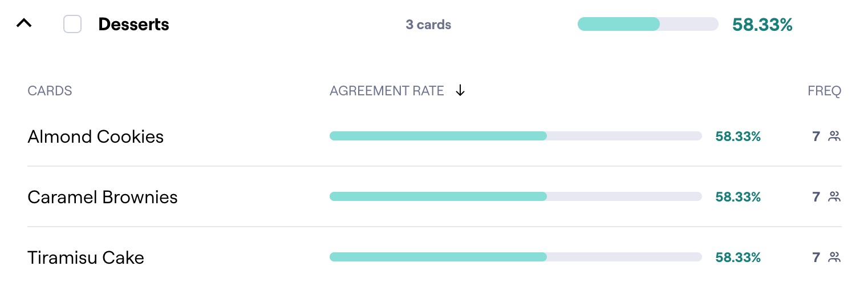Click the Tiramisu Cake agreement rate bar
Screen dimensions: 868x298
click(515, 257)
